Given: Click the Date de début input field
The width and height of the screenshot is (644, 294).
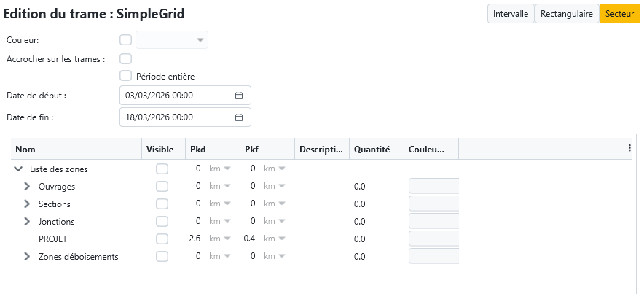Looking at the screenshot, I should click(175, 96).
